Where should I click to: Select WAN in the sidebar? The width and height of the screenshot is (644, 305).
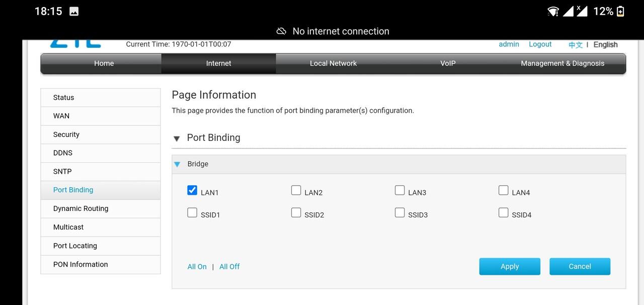pyautogui.click(x=61, y=116)
